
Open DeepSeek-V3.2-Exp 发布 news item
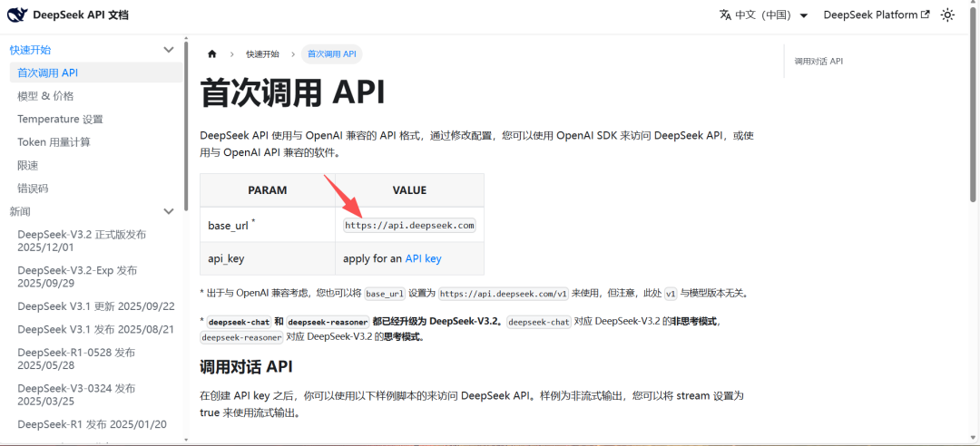point(77,276)
